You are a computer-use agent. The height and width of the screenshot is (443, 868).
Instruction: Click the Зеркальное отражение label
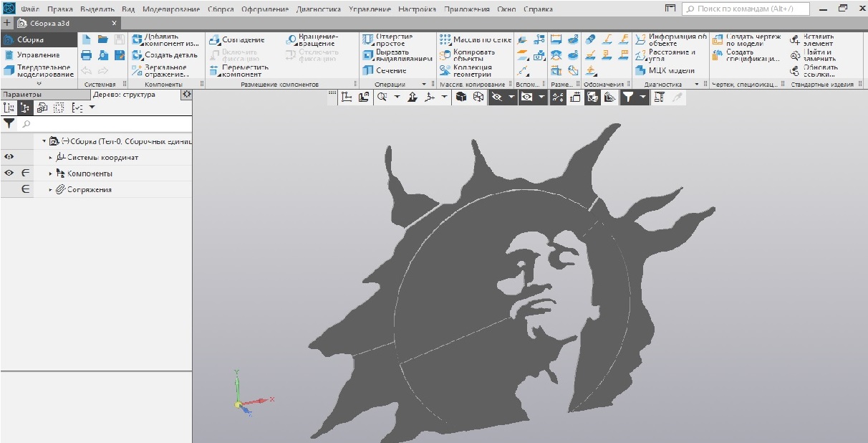tap(167, 70)
